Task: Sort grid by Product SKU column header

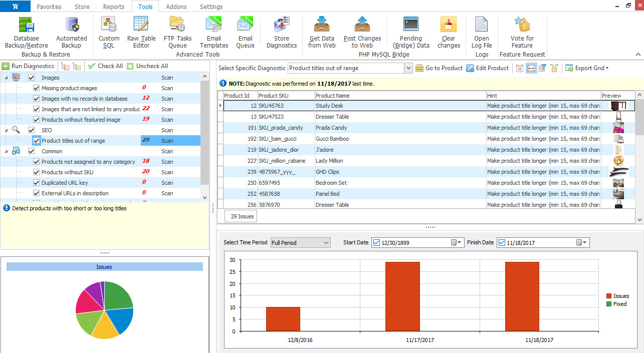Action: tap(286, 96)
